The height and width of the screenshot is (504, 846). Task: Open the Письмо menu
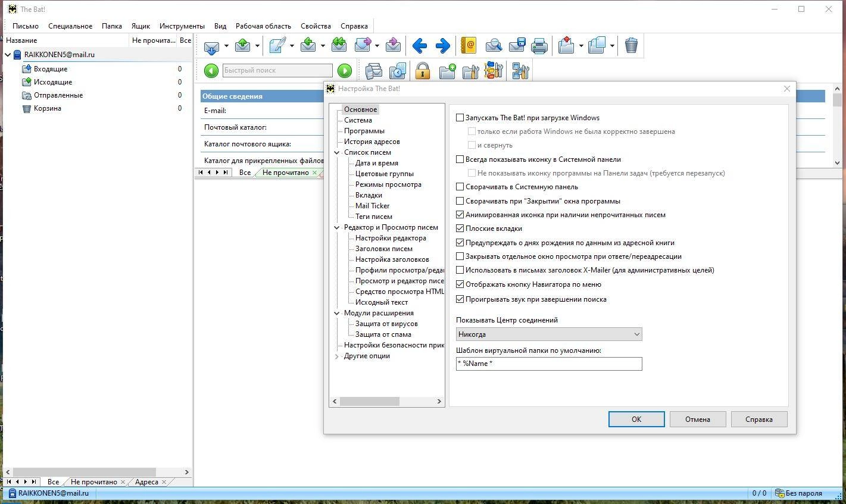pyautogui.click(x=26, y=26)
